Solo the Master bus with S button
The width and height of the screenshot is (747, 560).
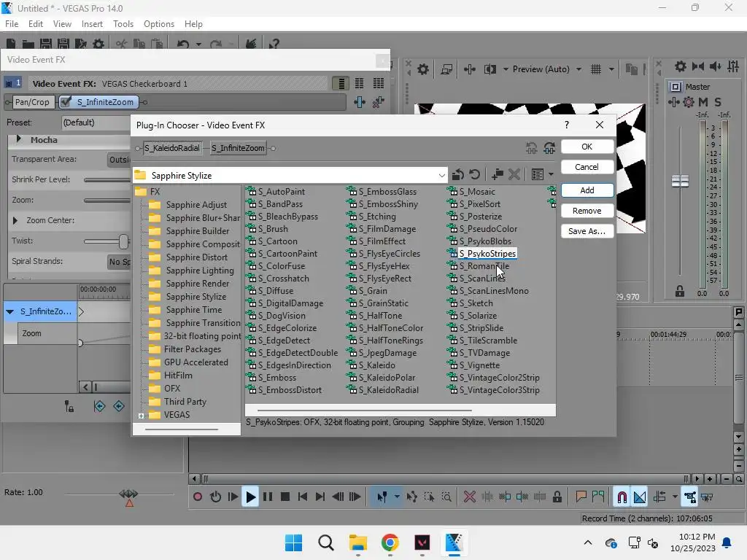click(x=718, y=102)
